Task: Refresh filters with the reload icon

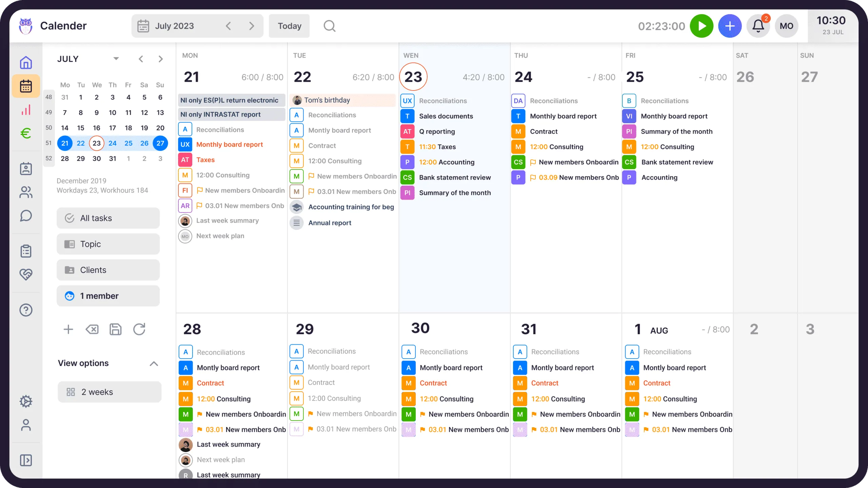Action: 139,329
